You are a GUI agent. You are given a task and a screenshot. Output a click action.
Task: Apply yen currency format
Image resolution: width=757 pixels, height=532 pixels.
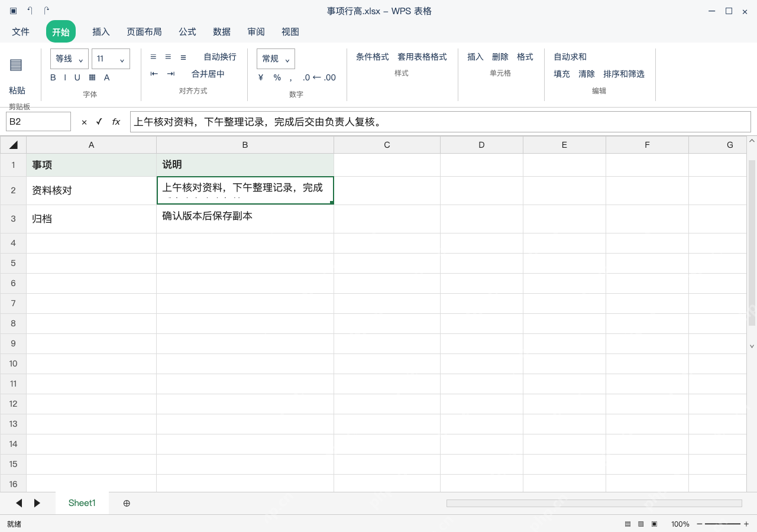(x=261, y=77)
